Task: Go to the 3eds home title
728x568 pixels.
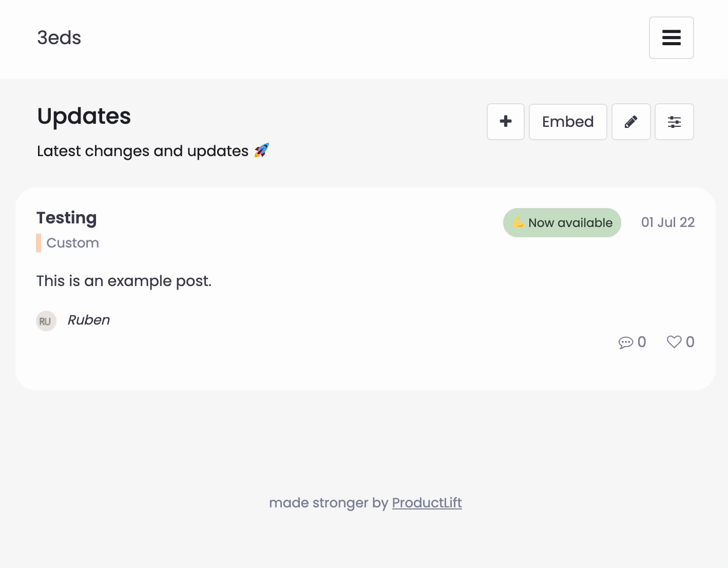Action: (59, 38)
